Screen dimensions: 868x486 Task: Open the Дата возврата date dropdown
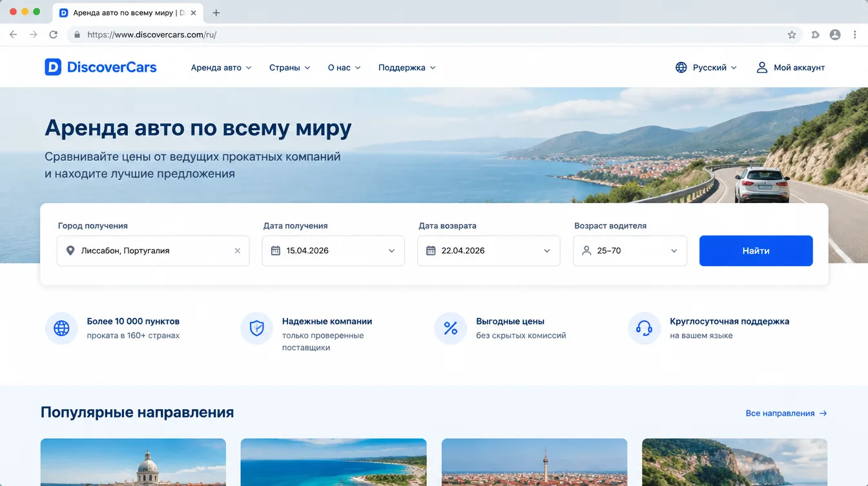coord(489,251)
